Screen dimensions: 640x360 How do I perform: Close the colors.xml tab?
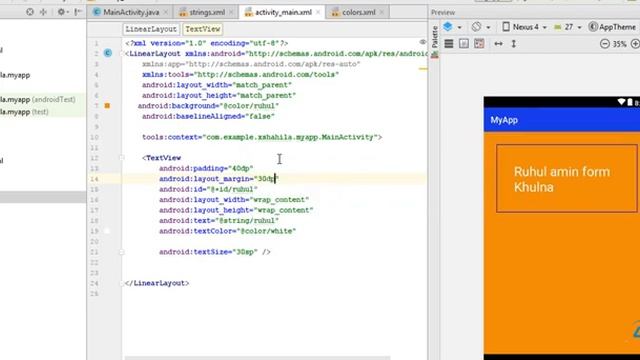[x=382, y=12]
